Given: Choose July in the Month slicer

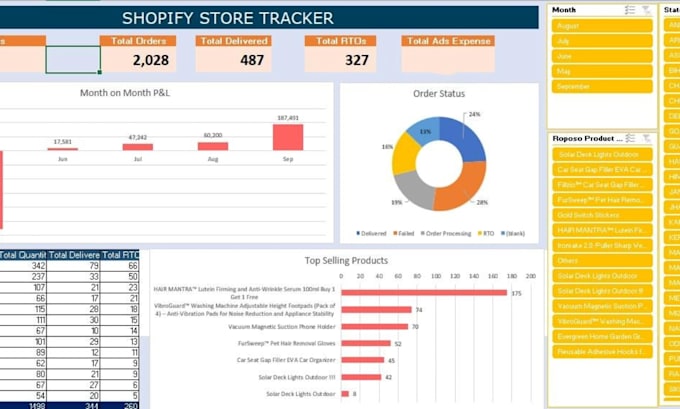Looking at the screenshot, I should pos(602,41).
